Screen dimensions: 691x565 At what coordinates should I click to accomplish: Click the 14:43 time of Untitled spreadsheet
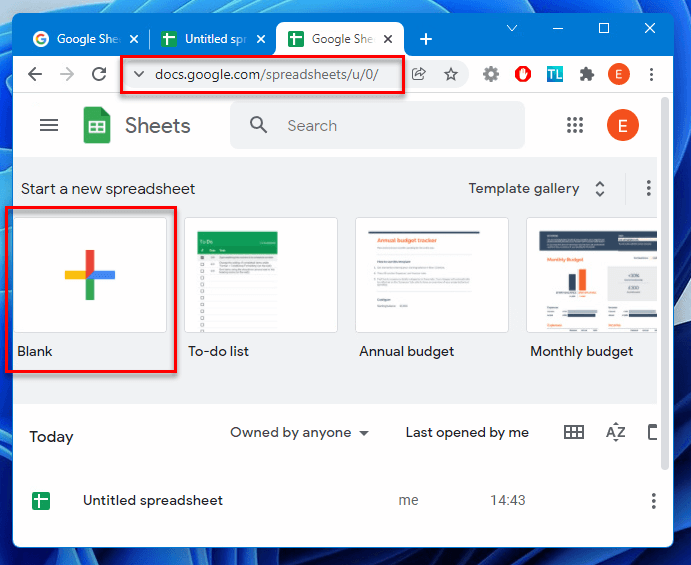[x=508, y=501]
